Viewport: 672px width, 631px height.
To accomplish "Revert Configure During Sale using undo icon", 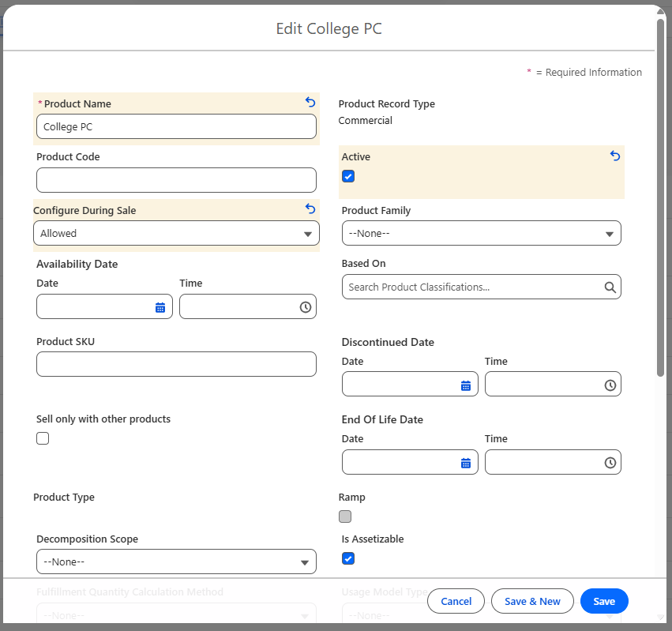I will (x=310, y=209).
